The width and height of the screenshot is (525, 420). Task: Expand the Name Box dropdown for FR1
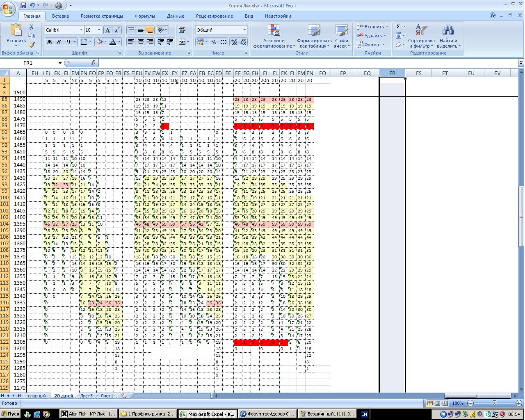(60, 63)
